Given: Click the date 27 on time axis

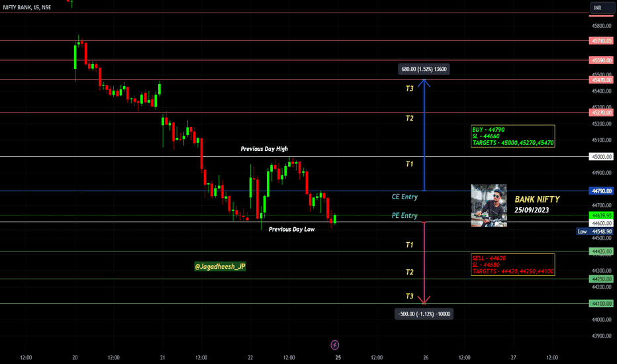Looking at the screenshot, I should click(x=514, y=357).
